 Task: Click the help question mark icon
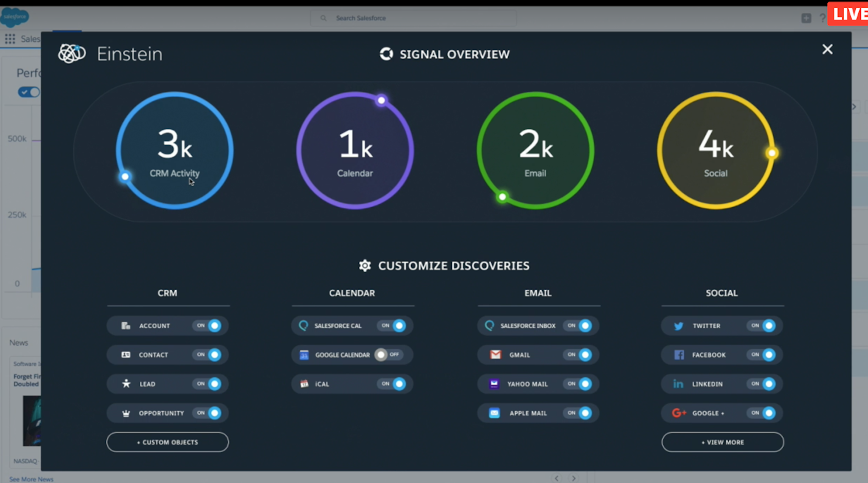(823, 18)
